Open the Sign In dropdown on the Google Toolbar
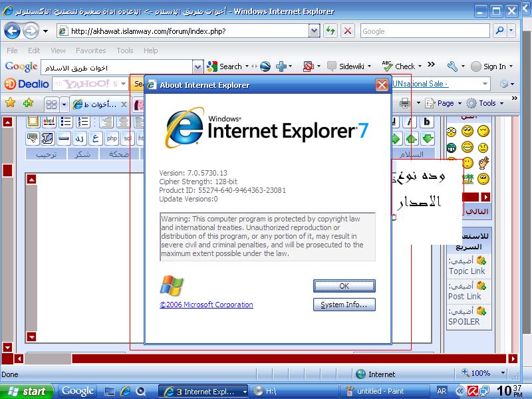The width and height of the screenshot is (532, 399). pyautogui.click(x=511, y=66)
